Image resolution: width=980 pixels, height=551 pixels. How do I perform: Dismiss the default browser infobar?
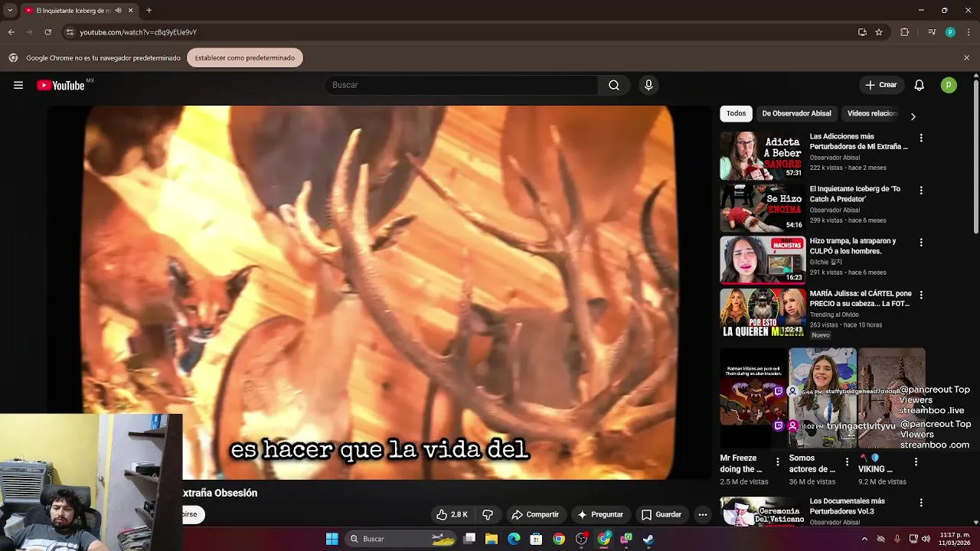966,57
